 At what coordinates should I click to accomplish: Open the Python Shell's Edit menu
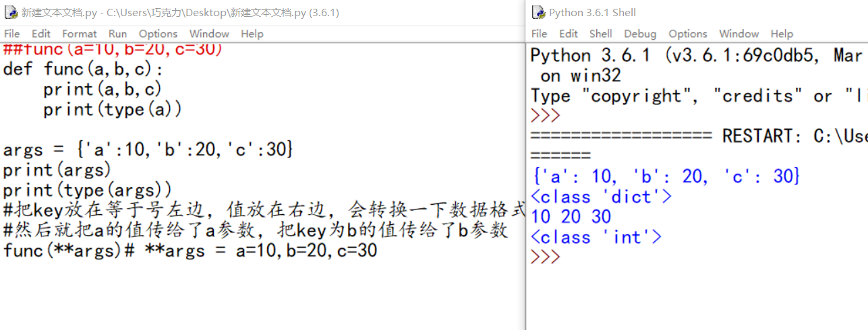pyautogui.click(x=569, y=34)
